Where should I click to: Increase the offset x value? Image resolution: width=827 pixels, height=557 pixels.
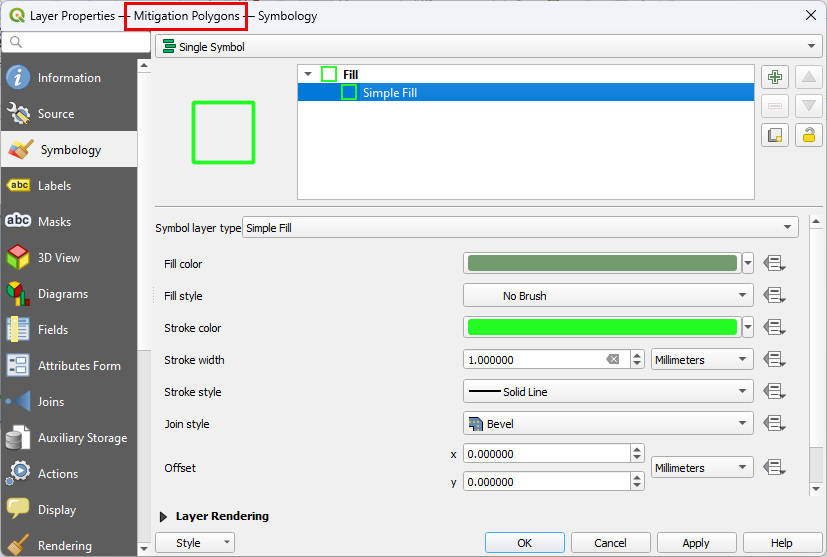638,449
